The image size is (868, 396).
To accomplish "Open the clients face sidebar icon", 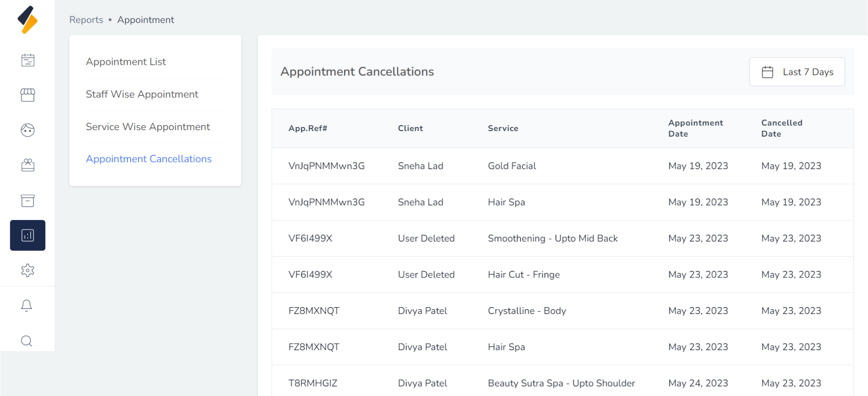I will click(28, 130).
